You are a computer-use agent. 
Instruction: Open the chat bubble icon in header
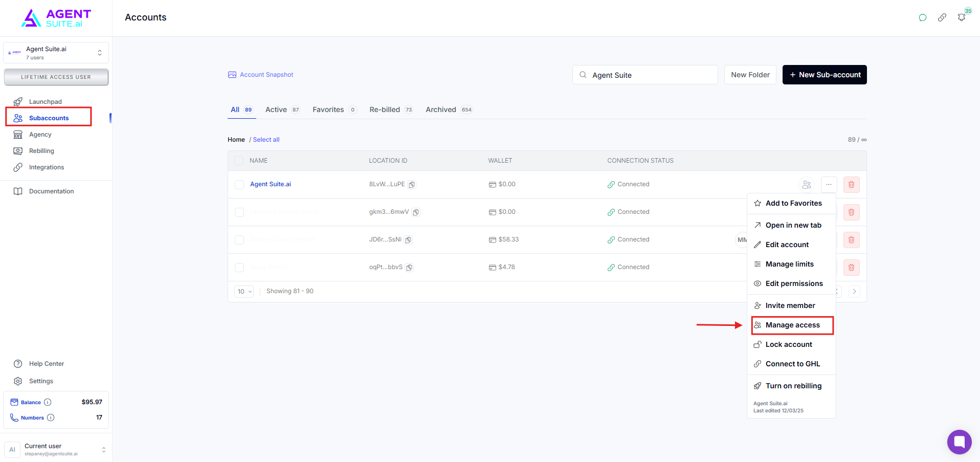[923, 17]
